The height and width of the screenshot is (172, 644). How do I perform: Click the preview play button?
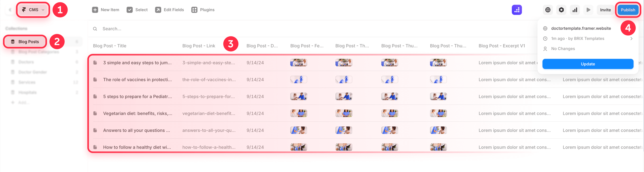click(588, 10)
